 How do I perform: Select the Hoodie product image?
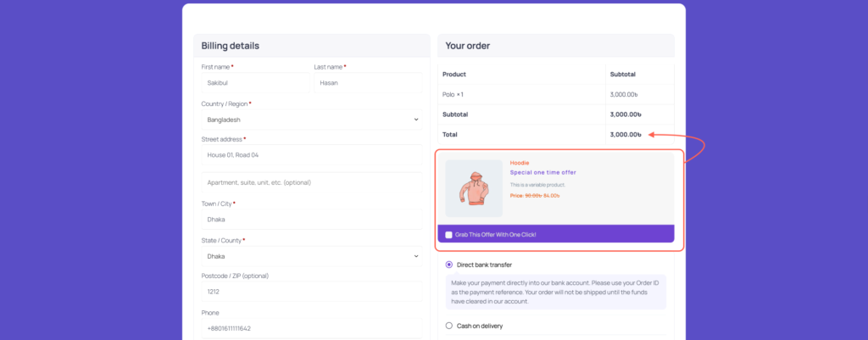(474, 188)
